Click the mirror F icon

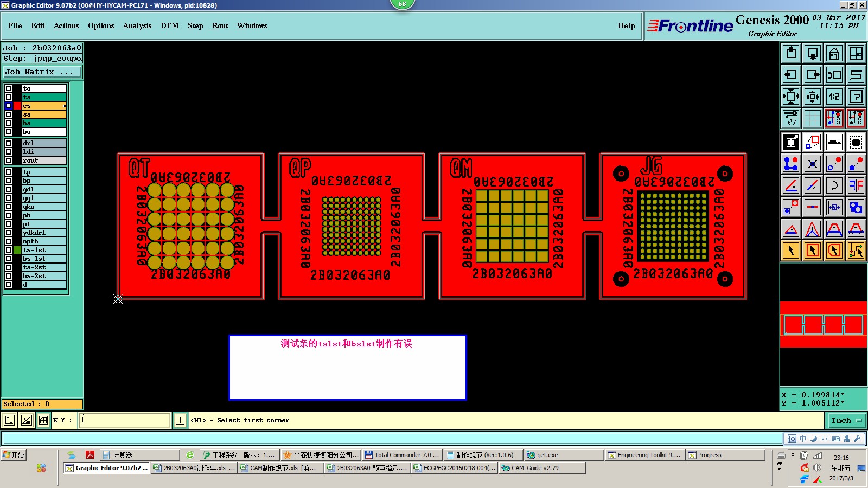856,185
